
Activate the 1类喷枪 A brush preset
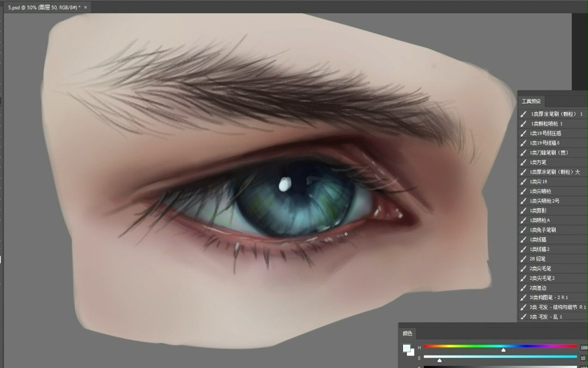point(553,220)
